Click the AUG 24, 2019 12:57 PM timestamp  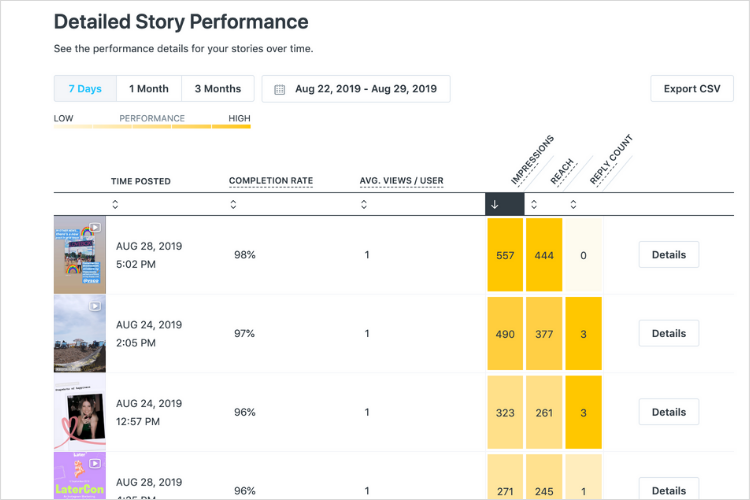149,412
